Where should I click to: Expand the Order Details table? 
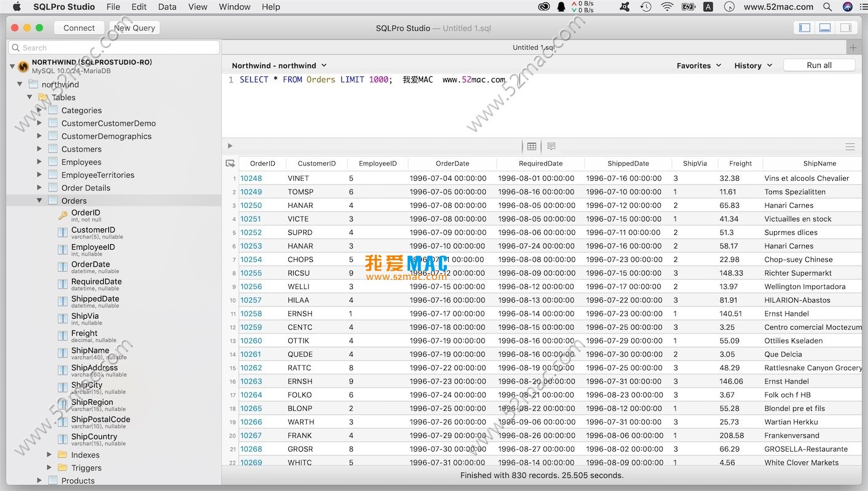pos(39,188)
